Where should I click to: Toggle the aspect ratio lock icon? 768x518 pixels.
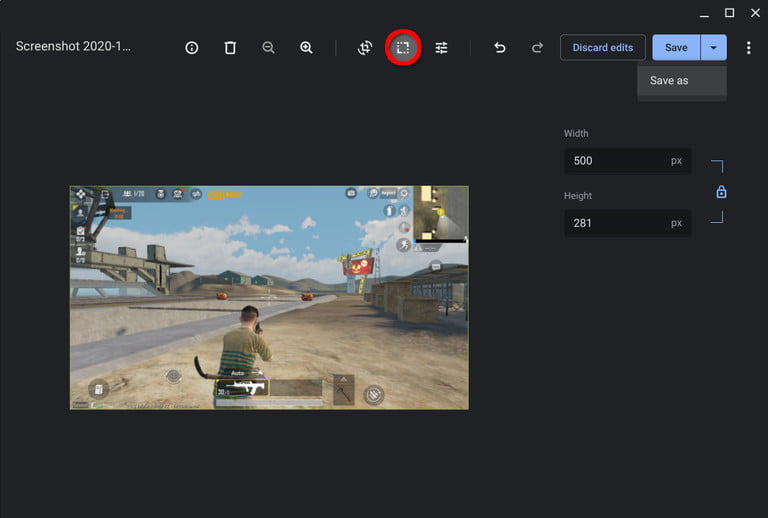point(721,191)
